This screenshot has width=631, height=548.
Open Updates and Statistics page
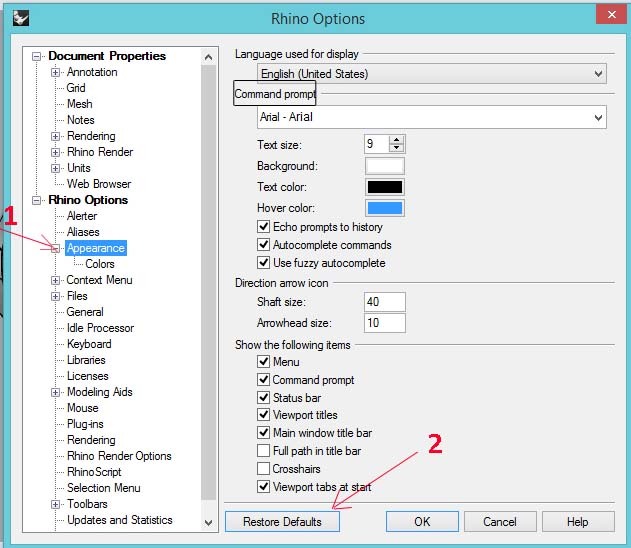click(x=120, y=520)
